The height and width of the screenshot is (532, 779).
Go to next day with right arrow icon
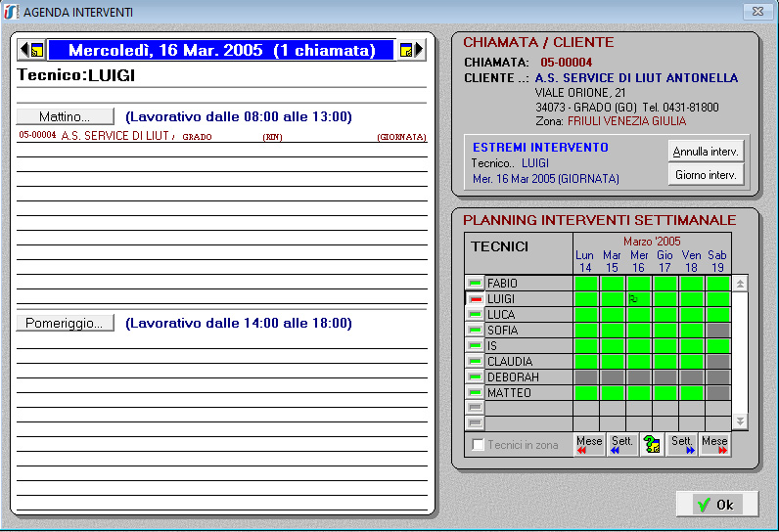click(x=420, y=50)
